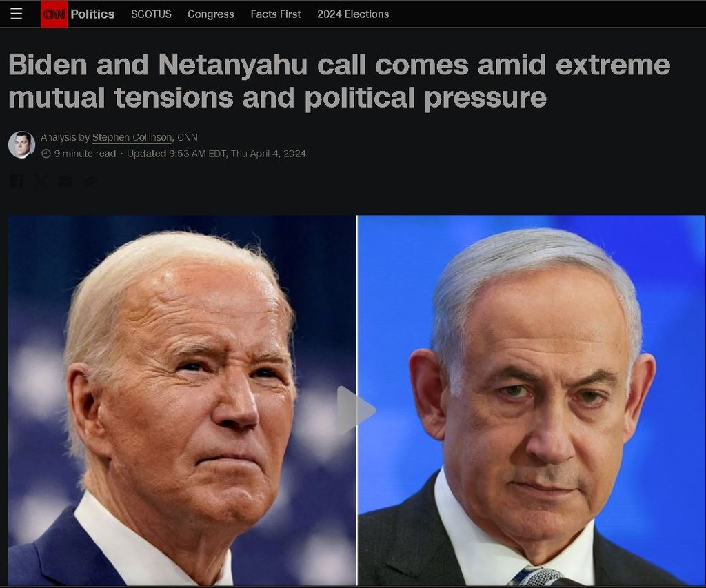Navigate to 2024 Elections
706x588 pixels.
(x=353, y=14)
